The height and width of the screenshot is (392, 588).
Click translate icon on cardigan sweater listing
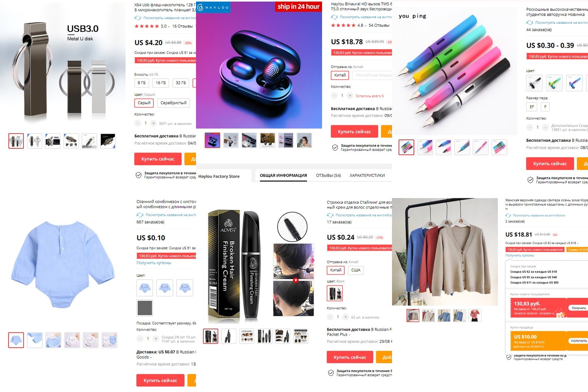coord(508,215)
